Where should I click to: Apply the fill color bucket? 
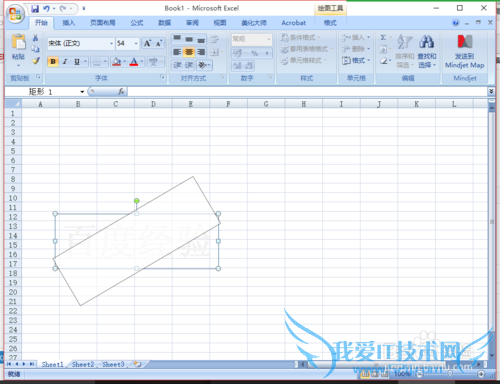pos(116,62)
